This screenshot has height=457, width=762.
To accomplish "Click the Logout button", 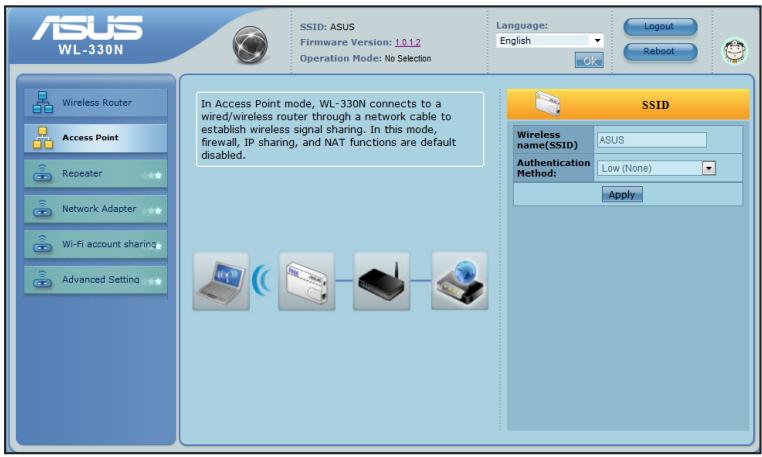I will (660, 27).
